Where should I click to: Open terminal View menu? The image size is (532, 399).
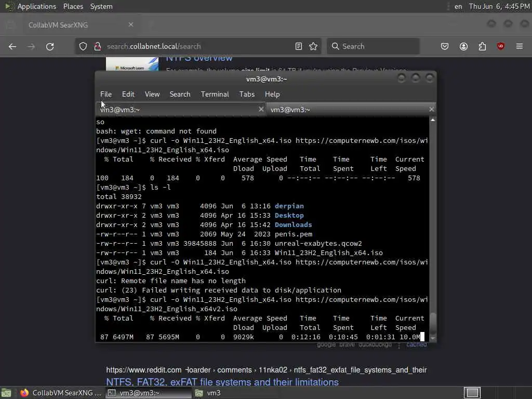coord(152,95)
